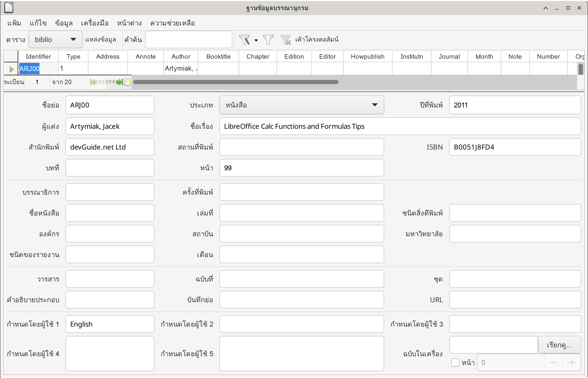Click the เรียกดู... browse button
Screen dimensions: 588x378
click(x=559, y=345)
